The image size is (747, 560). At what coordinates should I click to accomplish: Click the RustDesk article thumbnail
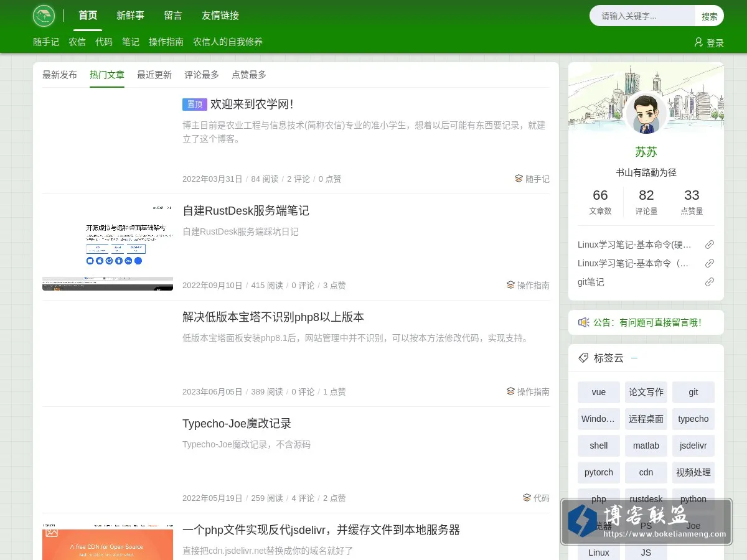(108, 247)
